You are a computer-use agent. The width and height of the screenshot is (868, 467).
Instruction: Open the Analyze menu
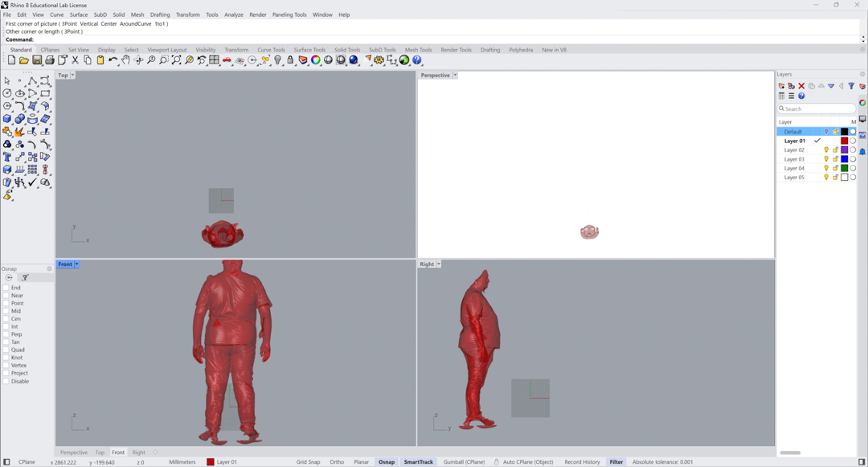[x=233, y=14]
